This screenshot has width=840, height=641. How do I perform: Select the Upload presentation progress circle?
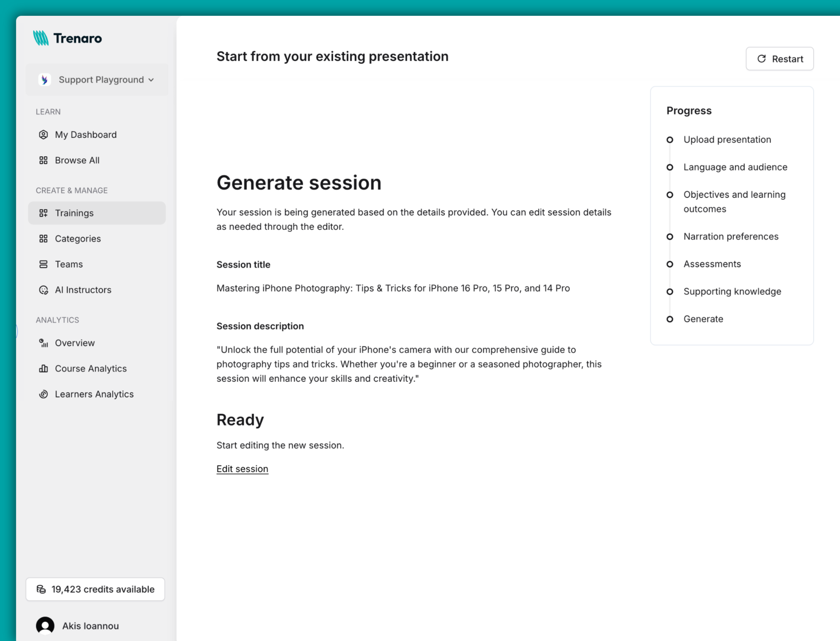670,140
